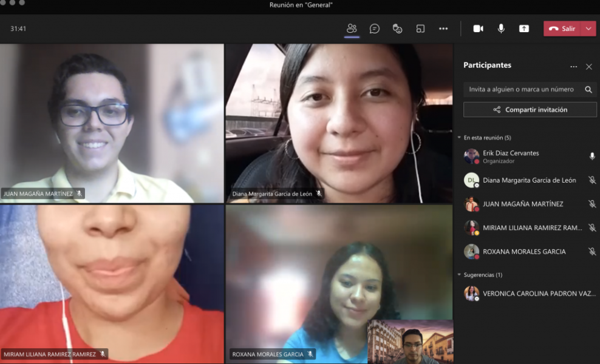The height and width of the screenshot is (364, 600).
Task: Click the Salir button to leave
Action: click(562, 29)
